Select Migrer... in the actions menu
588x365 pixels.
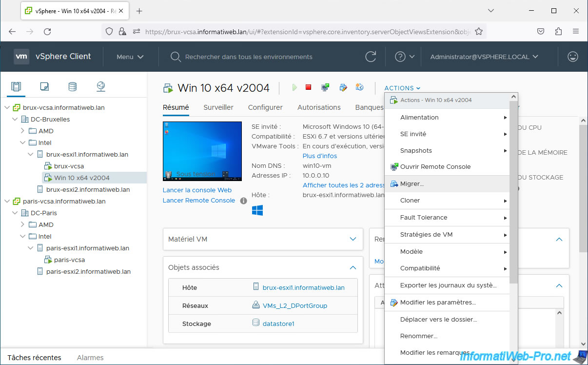[448, 184]
